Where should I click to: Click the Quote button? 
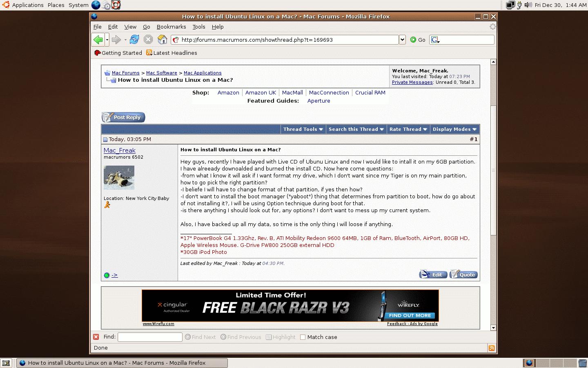[x=463, y=274]
